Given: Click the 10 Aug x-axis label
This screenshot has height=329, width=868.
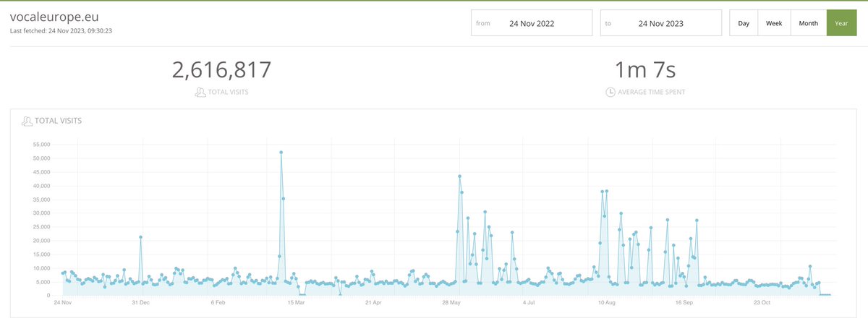Looking at the screenshot, I should coord(606,302).
